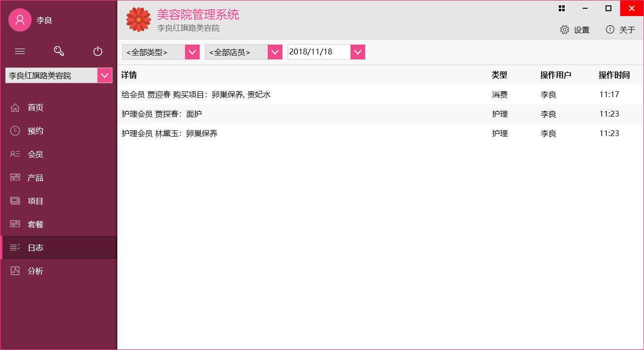Go to 首页 home in sidebar

(36, 107)
